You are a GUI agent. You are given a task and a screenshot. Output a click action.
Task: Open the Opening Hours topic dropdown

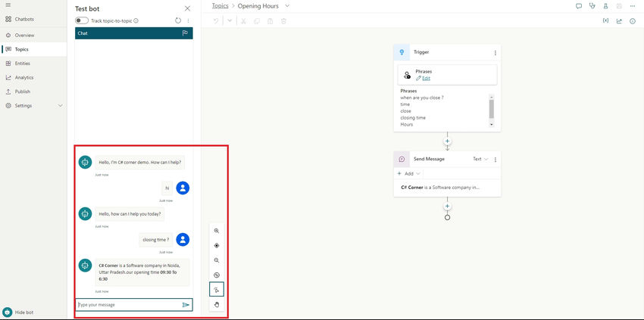click(287, 6)
